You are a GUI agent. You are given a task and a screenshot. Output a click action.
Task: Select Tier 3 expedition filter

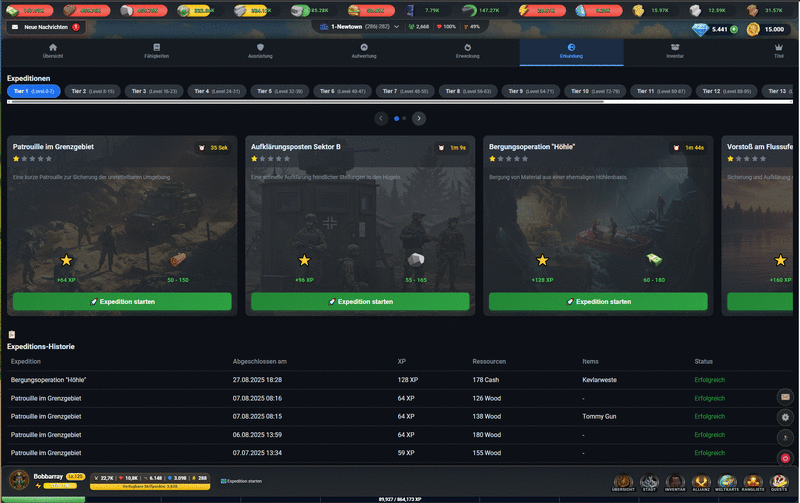pos(154,91)
